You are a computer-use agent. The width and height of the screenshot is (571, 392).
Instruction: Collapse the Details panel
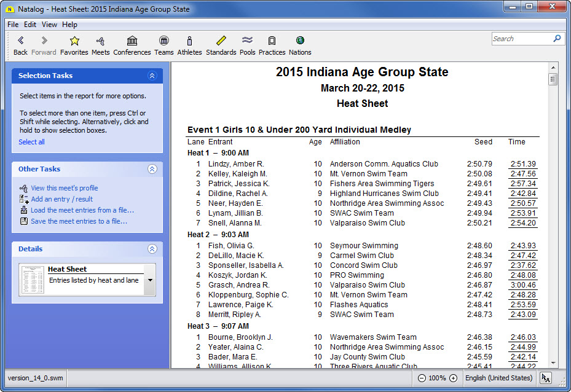(152, 249)
